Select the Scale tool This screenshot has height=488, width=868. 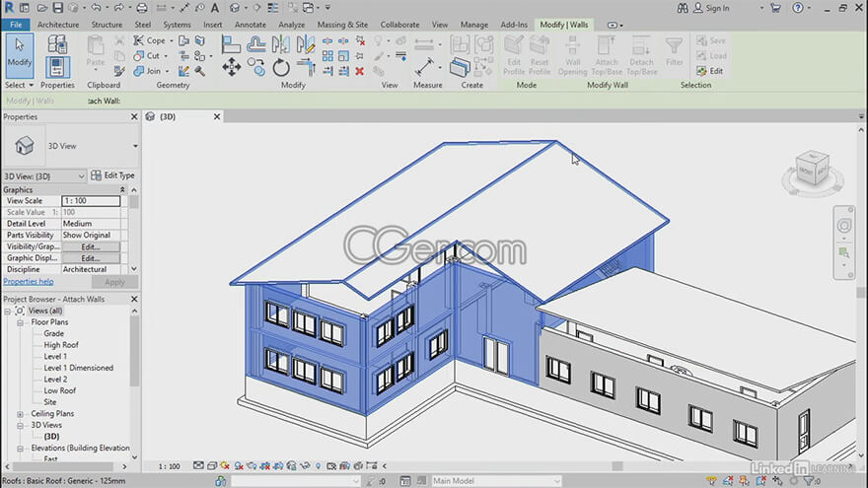[344, 56]
